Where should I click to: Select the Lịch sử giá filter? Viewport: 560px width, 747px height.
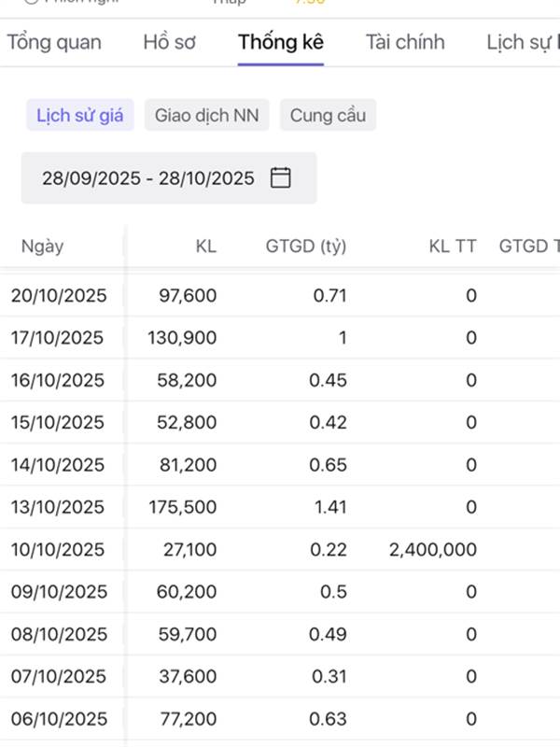point(80,116)
